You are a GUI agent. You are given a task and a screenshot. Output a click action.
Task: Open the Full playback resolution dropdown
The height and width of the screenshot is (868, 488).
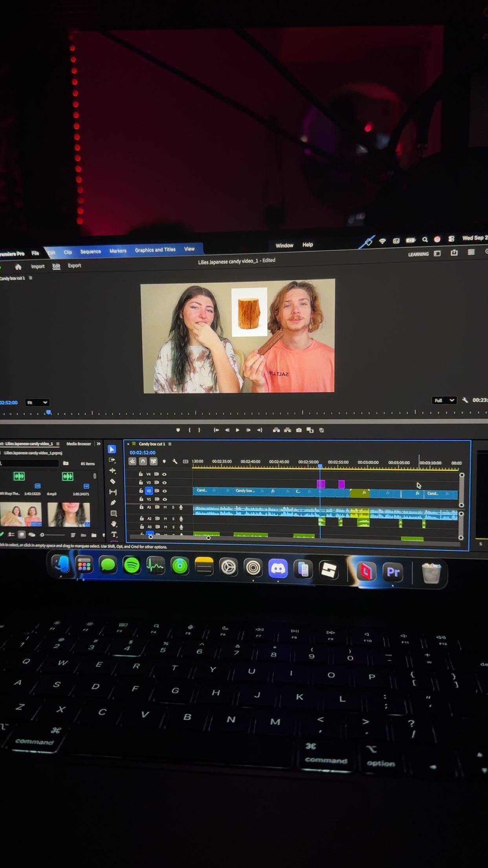point(444,400)
